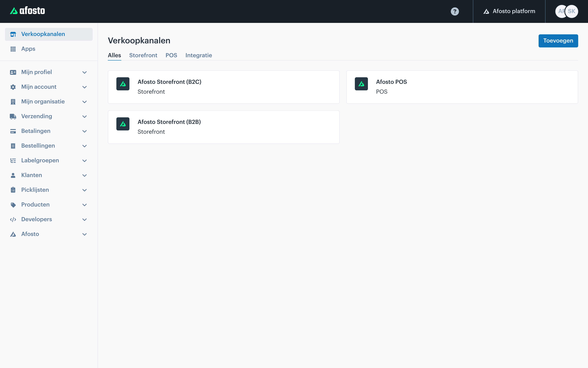The height and width of the screenshot is (368, 588).
Task: Click the Mijn profiel menu label
Action: pos(36,72)
